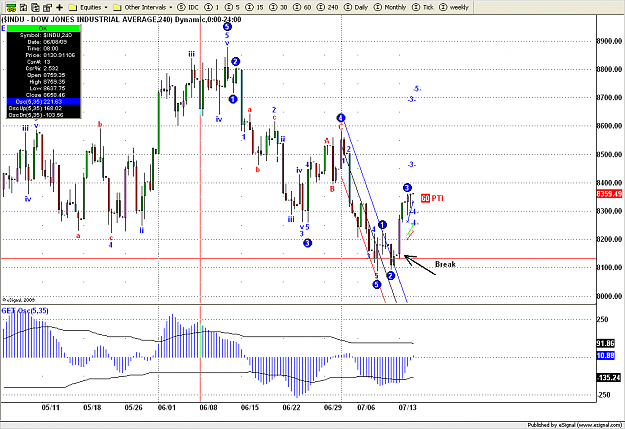Click the fourth toolbar icon left of the plus

tap(47, 7)
